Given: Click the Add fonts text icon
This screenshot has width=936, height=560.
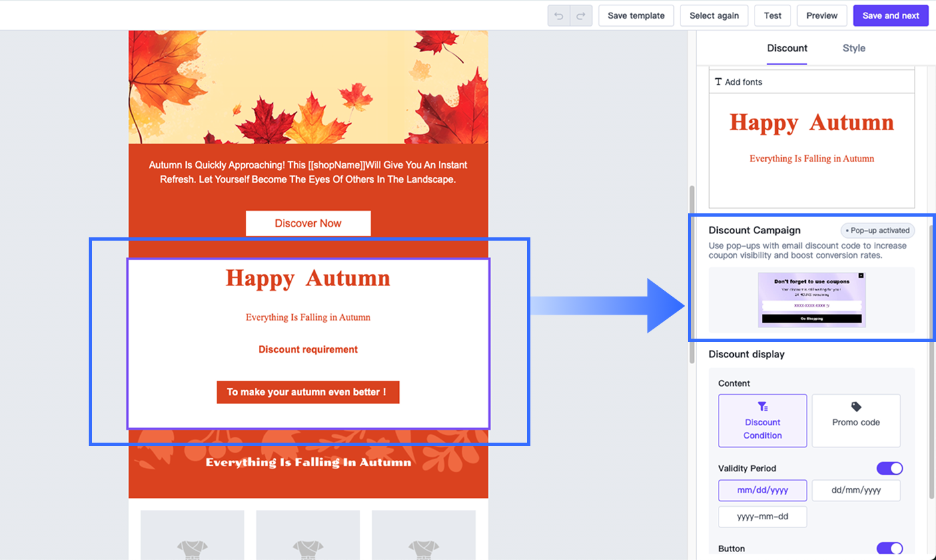Looking at the screenshot, I should pyautogui.click(x=718, y=82).
